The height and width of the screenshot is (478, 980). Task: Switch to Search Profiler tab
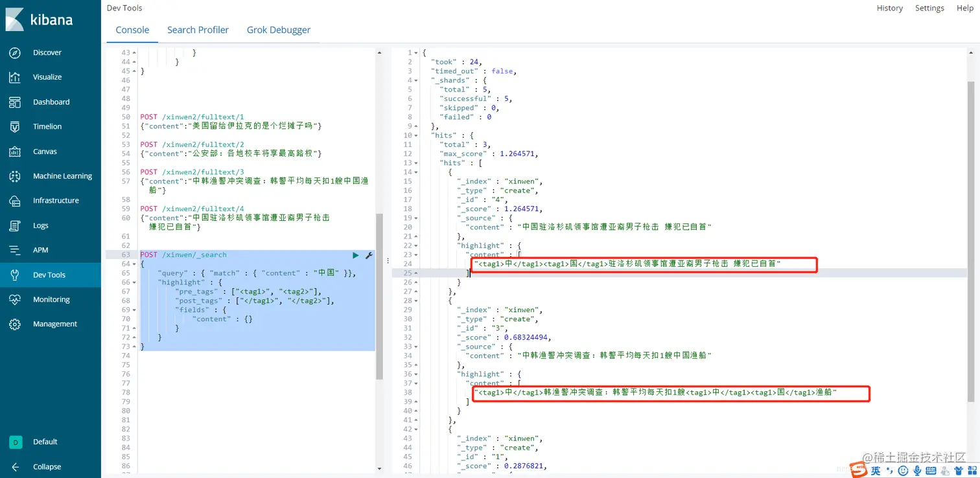tap(198, 30)
